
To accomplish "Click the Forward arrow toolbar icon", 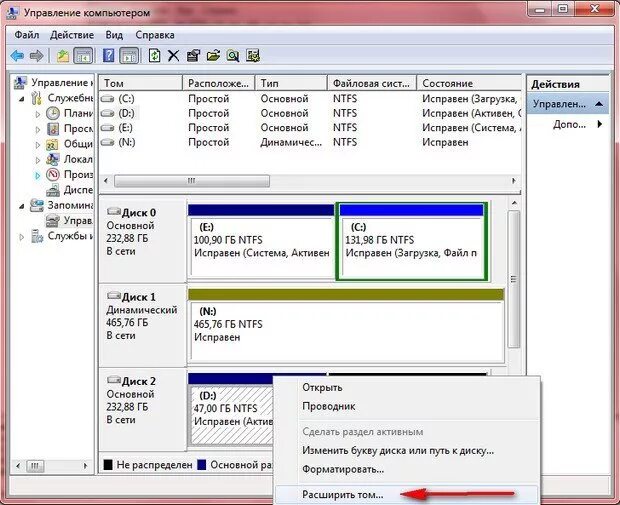I will coord(36,56).
